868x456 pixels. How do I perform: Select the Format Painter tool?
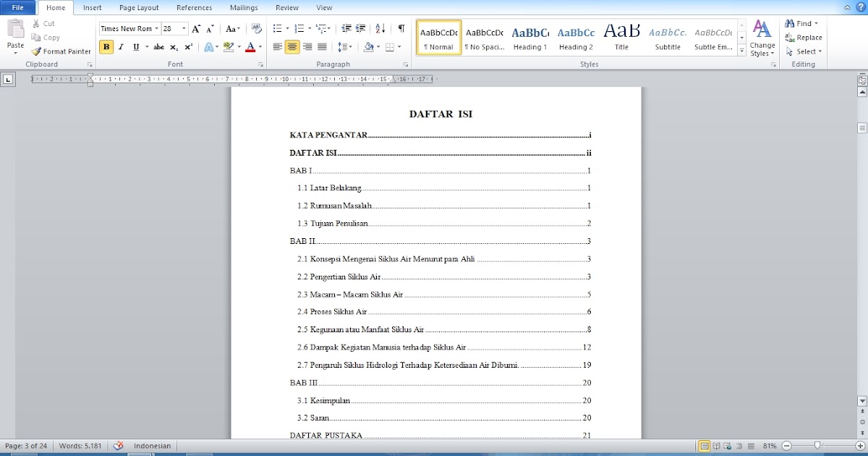pos(61,51)
